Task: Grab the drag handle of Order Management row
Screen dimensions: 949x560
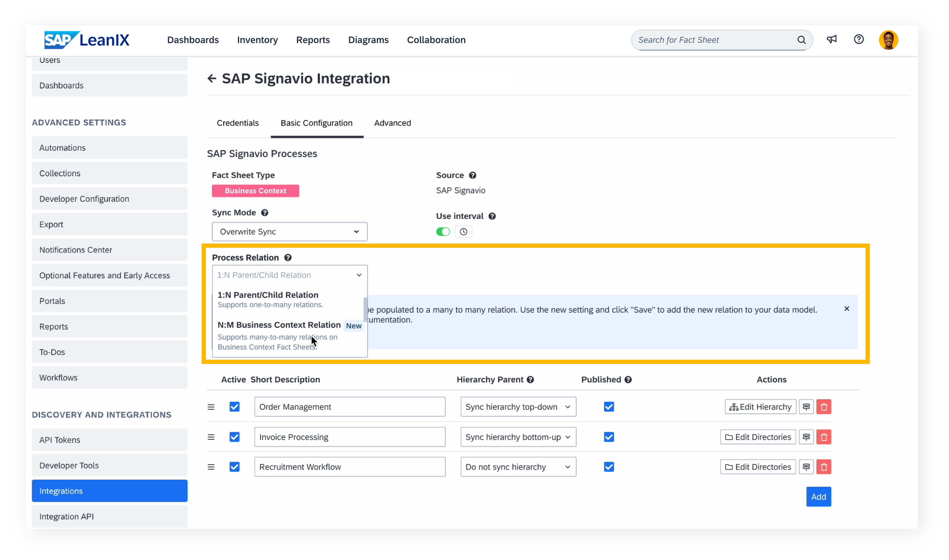Action: pyautogui.click(x=211, y=407)
